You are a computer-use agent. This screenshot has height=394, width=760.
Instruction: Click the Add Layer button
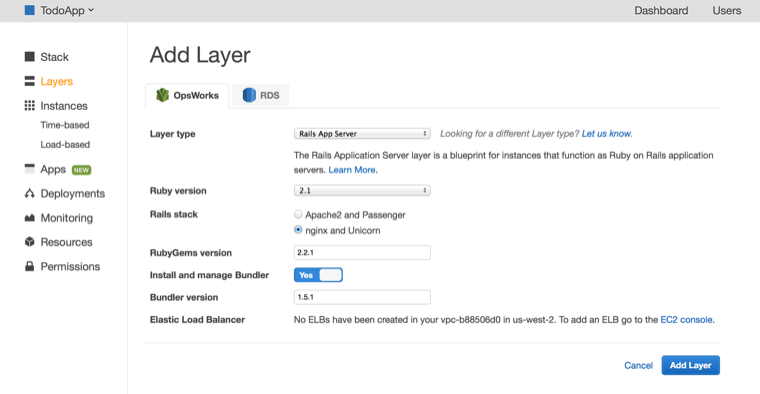coord(690,365)
